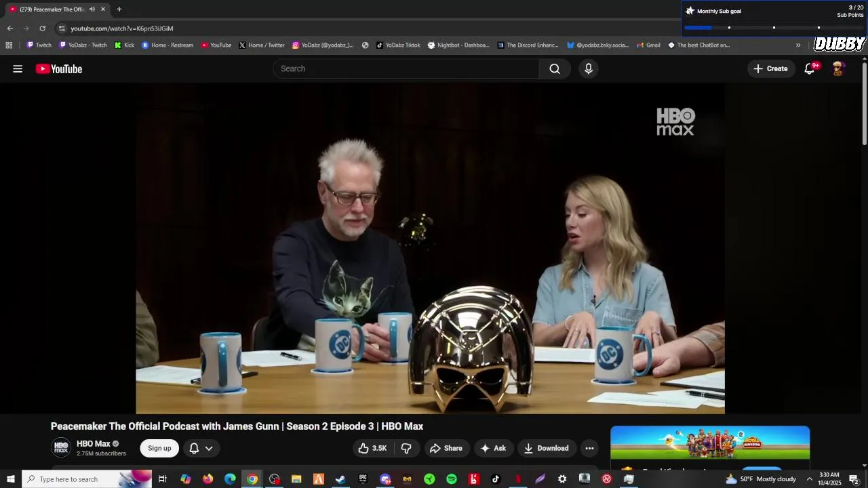Launch Firefox from the taskbar
The height and width of the screenshot is (488, 868).
point(208,479)
